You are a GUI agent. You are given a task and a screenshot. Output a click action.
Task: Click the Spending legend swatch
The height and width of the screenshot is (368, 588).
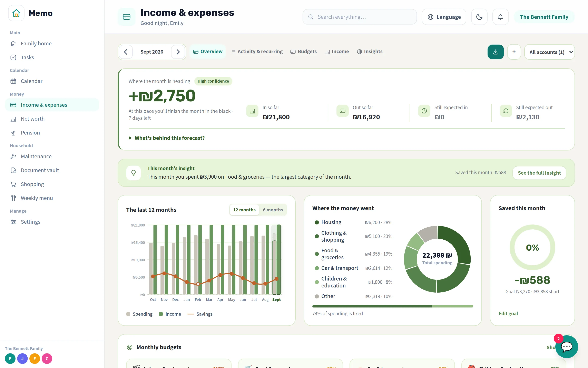click(128, 314)
